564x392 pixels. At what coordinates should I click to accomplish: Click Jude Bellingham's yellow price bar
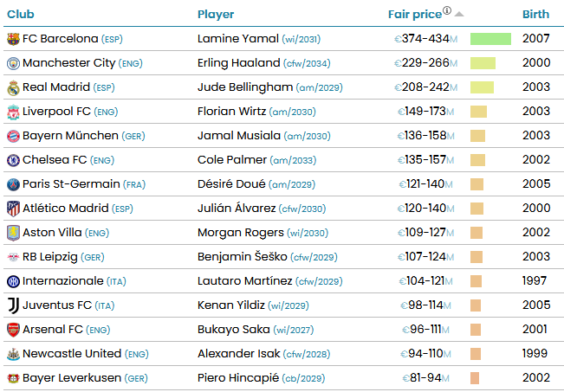coord(482,87)
